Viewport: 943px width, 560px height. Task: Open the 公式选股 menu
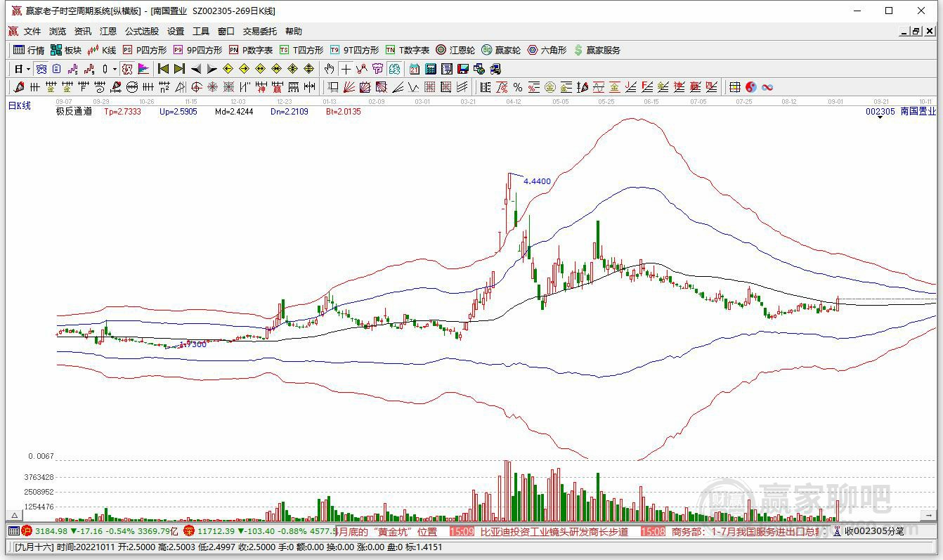[142, 32]
